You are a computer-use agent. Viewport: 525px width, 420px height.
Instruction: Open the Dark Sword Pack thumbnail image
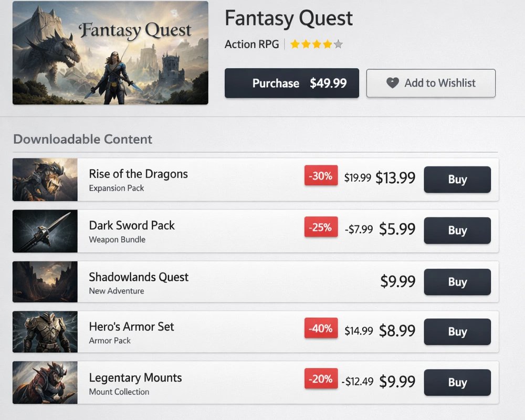45,230
